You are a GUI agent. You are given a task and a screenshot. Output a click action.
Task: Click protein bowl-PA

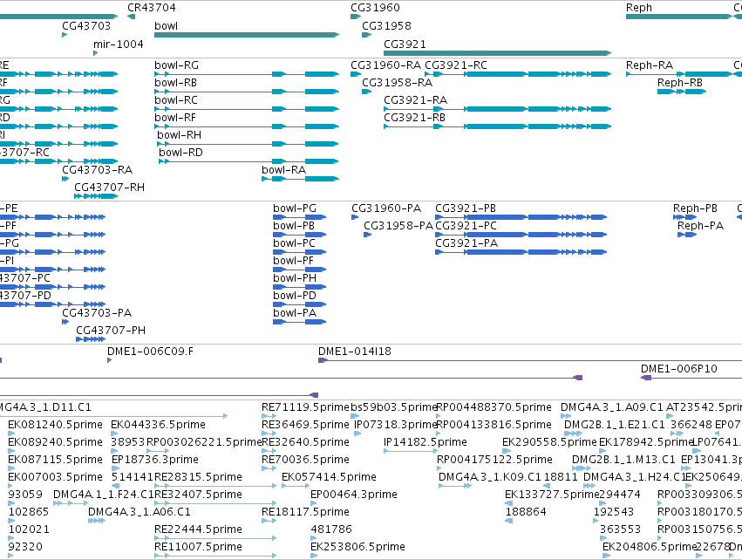(x=300, y=322)
